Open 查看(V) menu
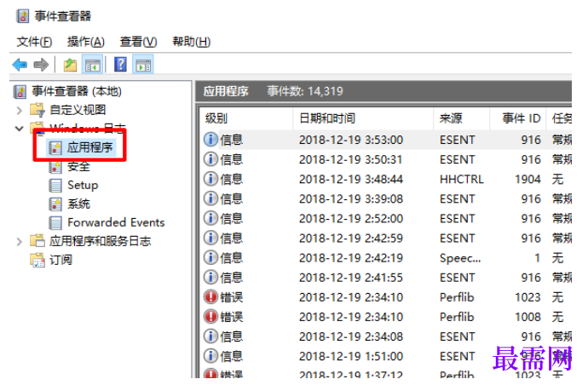 point(138,42)
